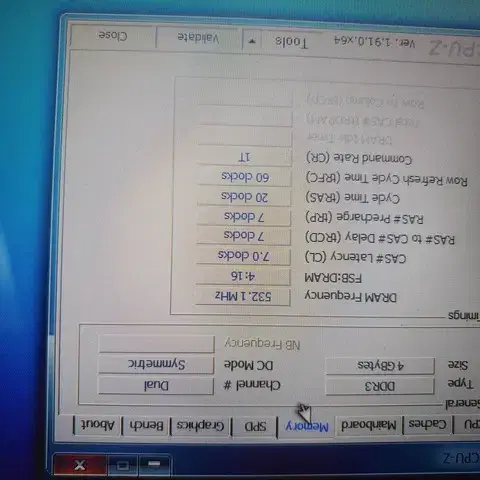Screen dimensions: 480x480
Task: Click the maximize window icon
Action: point(122,465)
